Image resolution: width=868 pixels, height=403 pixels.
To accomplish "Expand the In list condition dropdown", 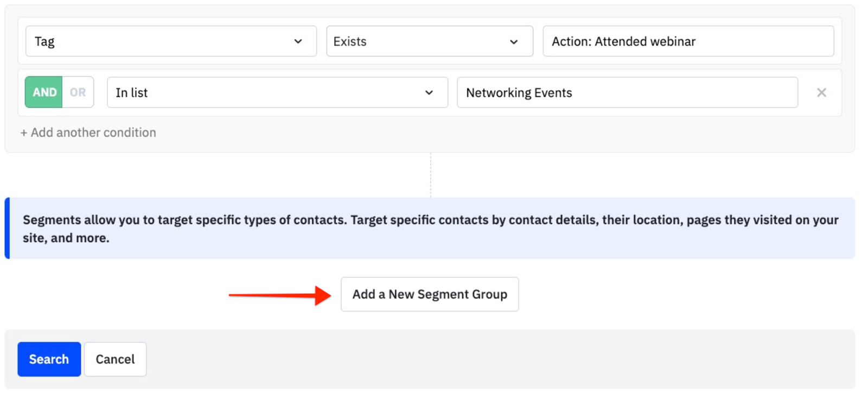I will pos(277,93).
